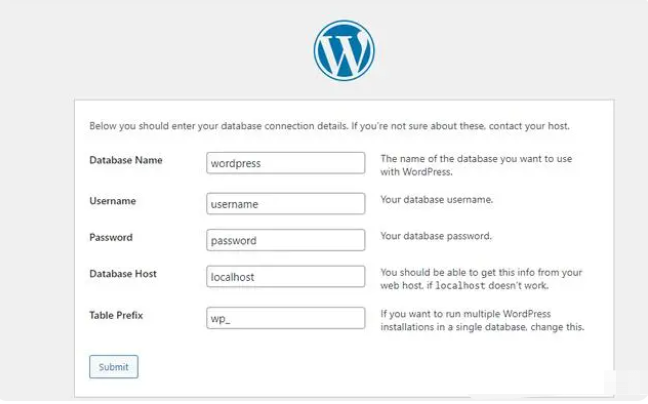Click the Table Prefix input containing wp_
This screenshot has height=404, width=648.
coord(286,318)
